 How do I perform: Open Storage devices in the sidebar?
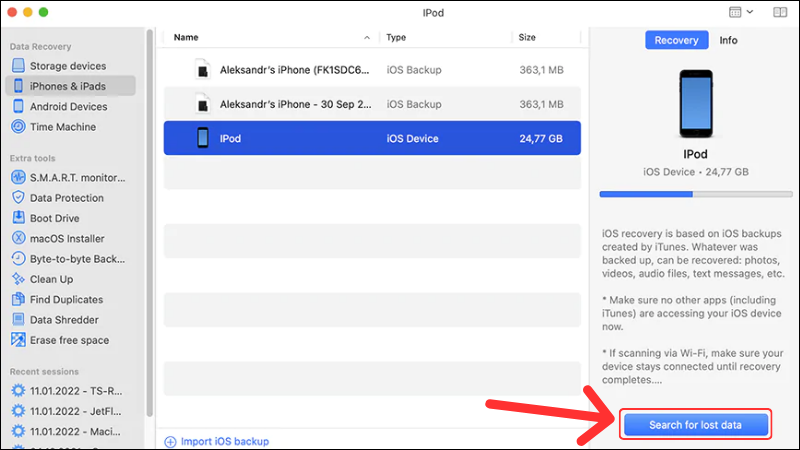tap(68, 66)
